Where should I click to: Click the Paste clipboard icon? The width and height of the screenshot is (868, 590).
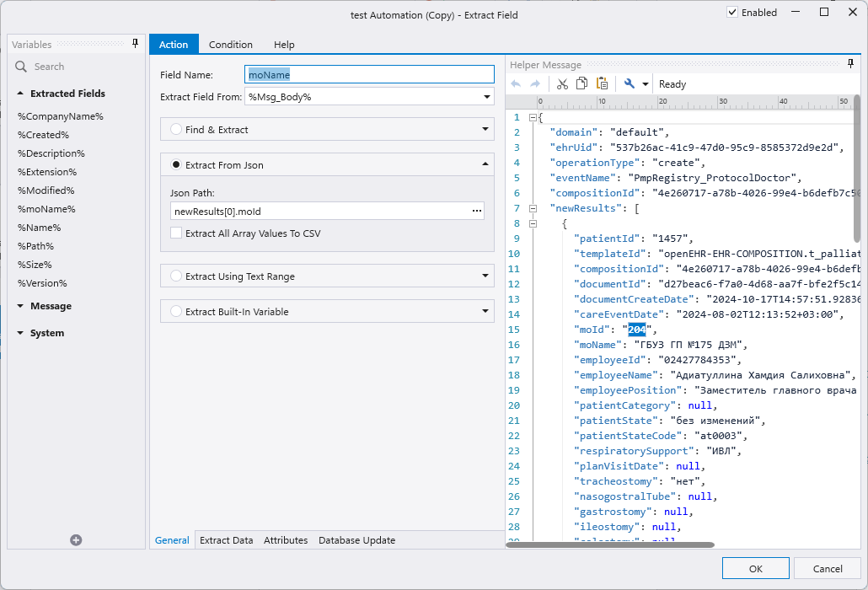[x=602, y=83]
